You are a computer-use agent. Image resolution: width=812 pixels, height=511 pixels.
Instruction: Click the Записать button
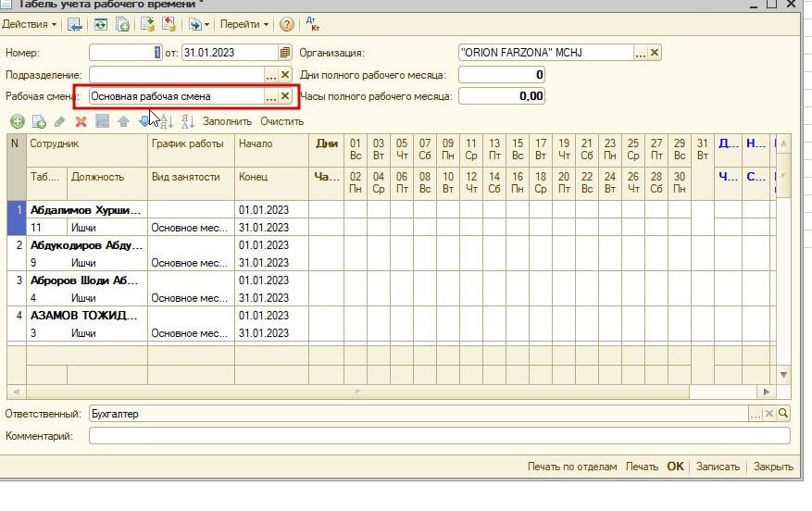click(718, 467)
